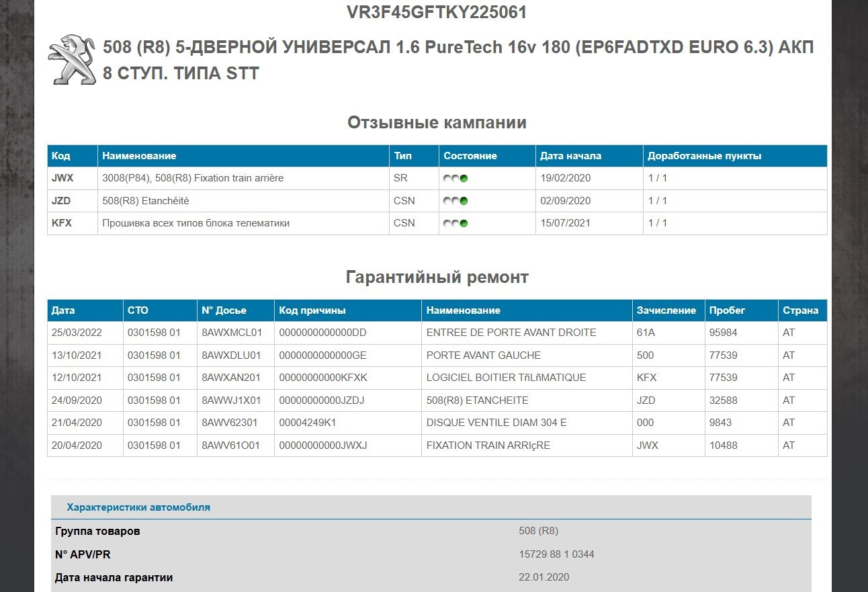Click the warranty date 24/09/2020

pos(77,400)
